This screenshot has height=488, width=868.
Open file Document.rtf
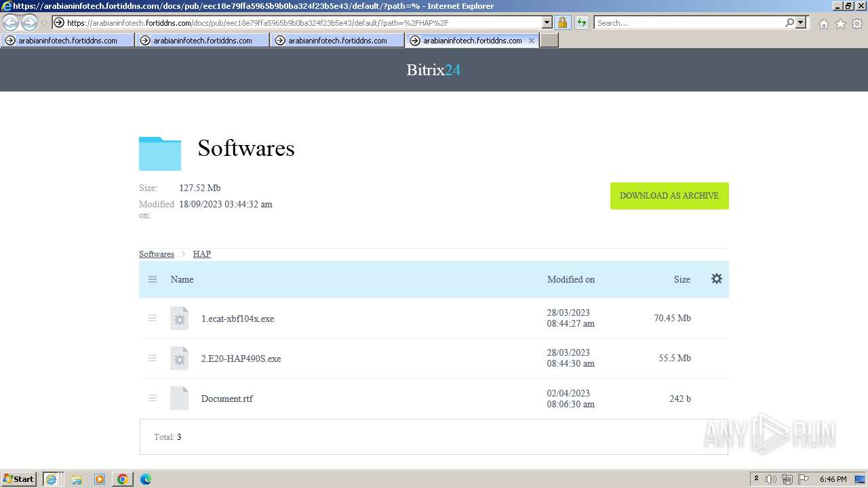tap(226, 399)
